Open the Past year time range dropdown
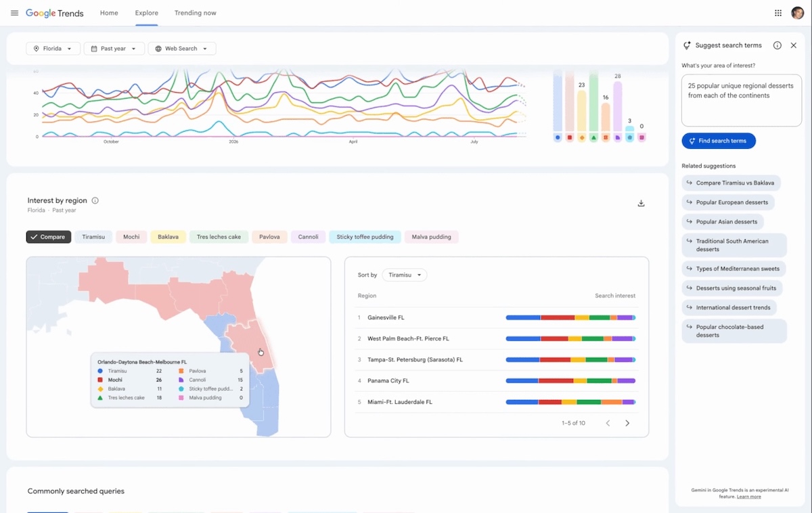This screenshot has width=812, height=513. click(114, 49)
